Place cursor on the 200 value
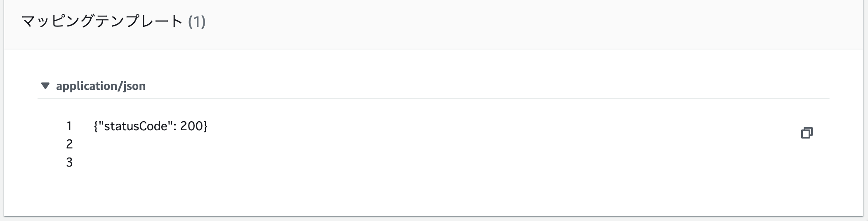Screen dimensions: 868x221 [x=191, y=126]
